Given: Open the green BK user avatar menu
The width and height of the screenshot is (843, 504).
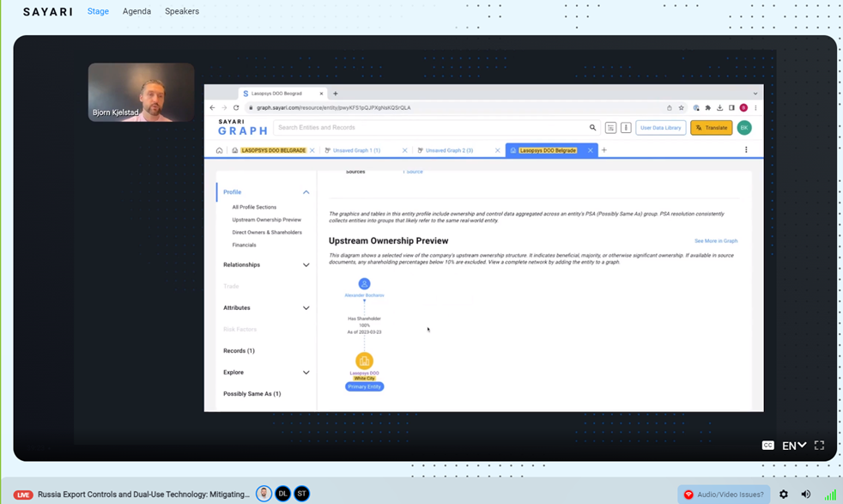Looking at the screenshot, I should point(744,127).
